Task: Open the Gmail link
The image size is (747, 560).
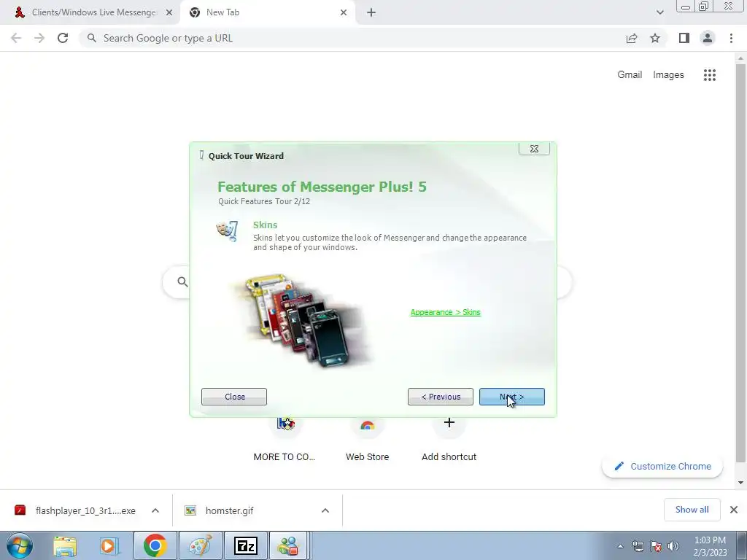Action: click(x=630, y=75)
